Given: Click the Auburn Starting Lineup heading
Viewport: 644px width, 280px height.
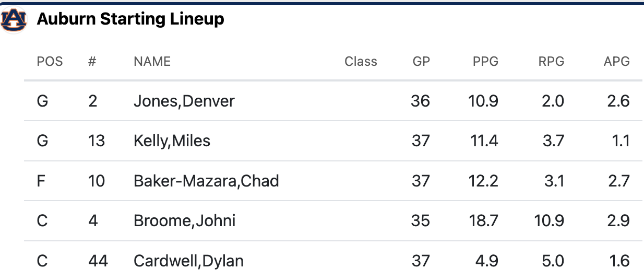Looking at the screenshot, I should (130, 19).
